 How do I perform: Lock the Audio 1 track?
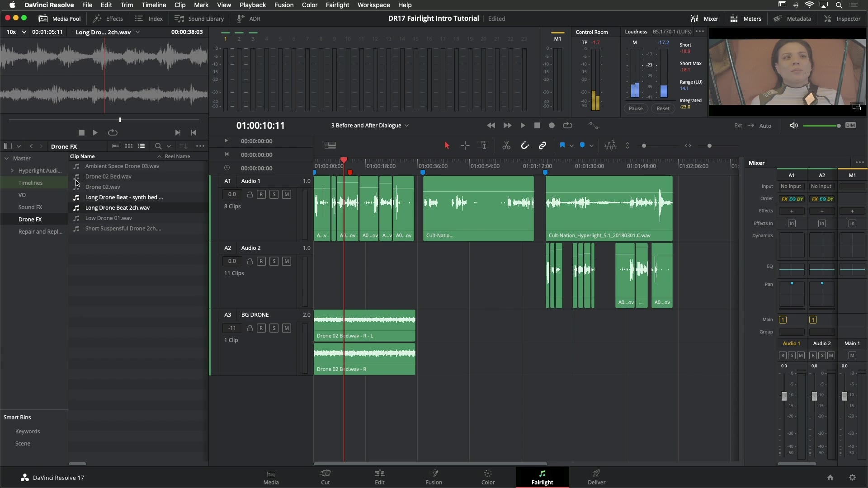tap(250, 194)
